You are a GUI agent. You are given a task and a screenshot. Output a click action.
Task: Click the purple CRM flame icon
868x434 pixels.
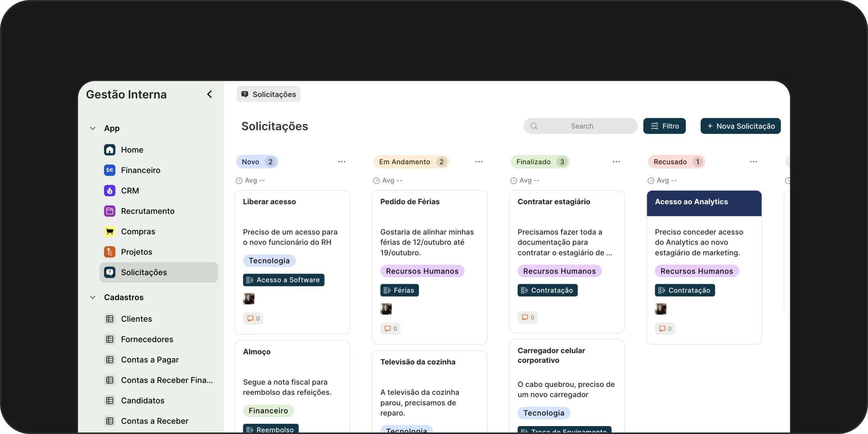[x=110, y=191]
